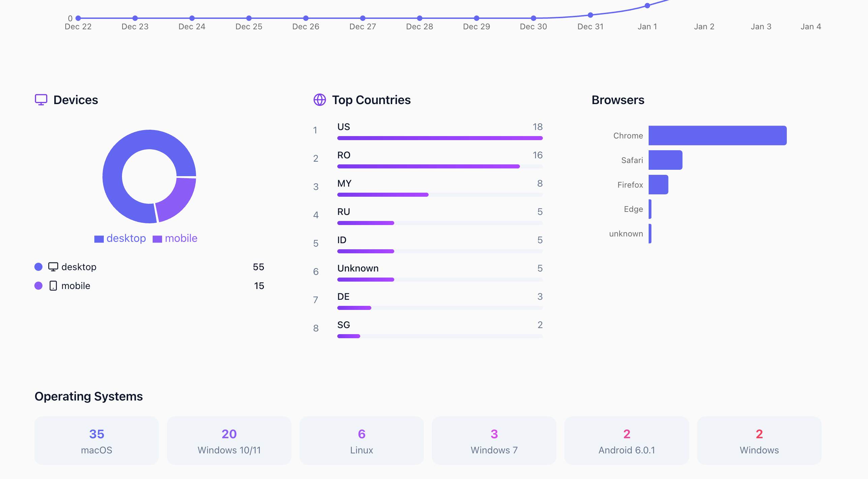Click the Dec 31 data point
This screenshot has width=868, height=479.
(x=590, y=15)
